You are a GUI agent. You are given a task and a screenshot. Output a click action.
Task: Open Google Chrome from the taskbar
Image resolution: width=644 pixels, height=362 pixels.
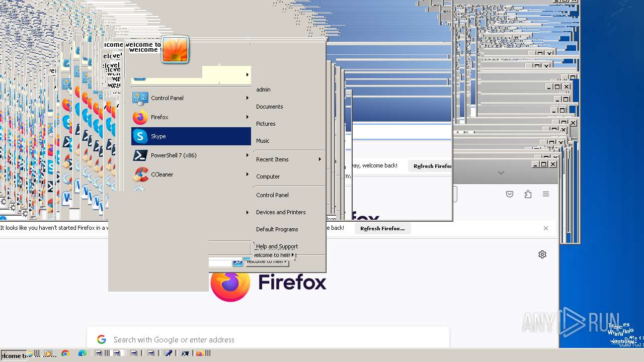click(x=65, y=354)
